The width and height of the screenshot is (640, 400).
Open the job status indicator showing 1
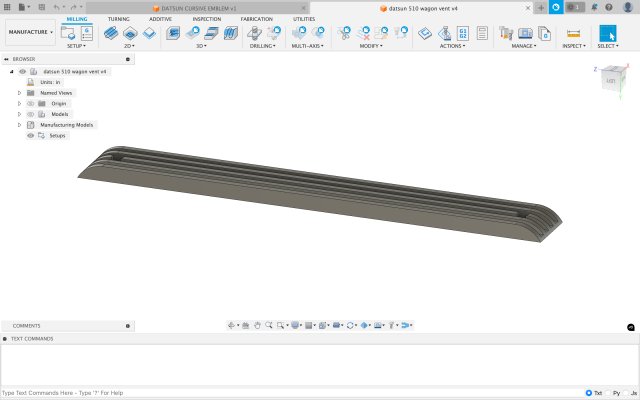coord(575,7)
